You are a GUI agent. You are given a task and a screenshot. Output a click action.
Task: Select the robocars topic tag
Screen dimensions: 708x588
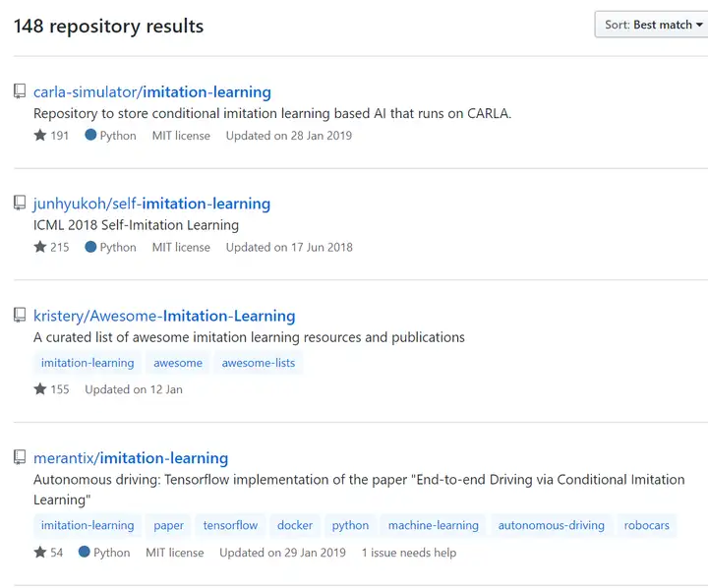click(646, 525)
